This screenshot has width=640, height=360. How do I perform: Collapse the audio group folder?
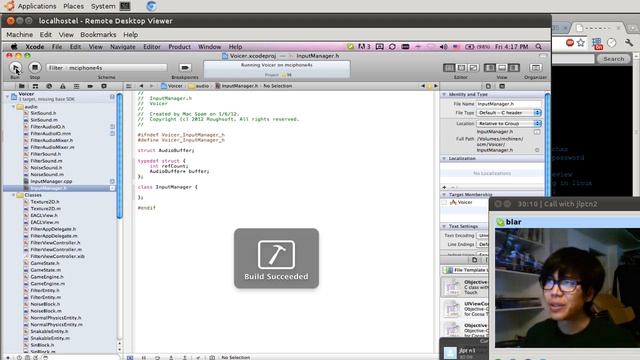13,107
